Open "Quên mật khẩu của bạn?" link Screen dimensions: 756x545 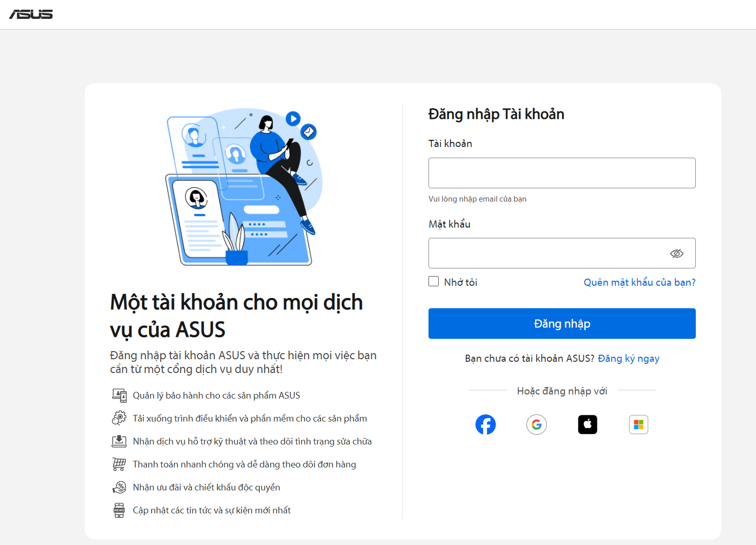639,282
